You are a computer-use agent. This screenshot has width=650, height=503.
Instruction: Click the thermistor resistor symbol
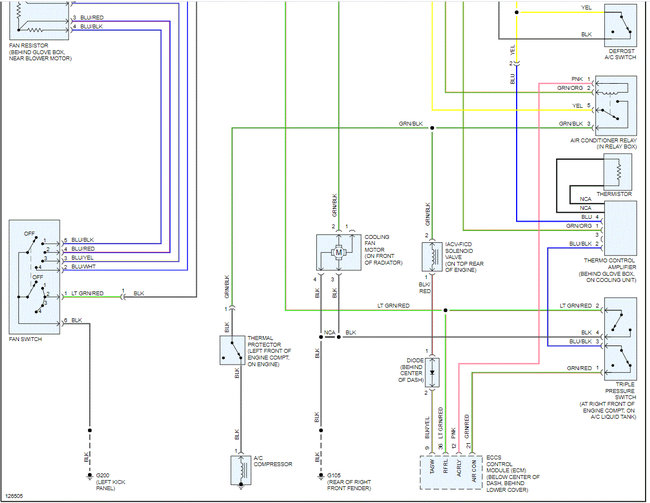pyautogui.click(x=617, y=172)
